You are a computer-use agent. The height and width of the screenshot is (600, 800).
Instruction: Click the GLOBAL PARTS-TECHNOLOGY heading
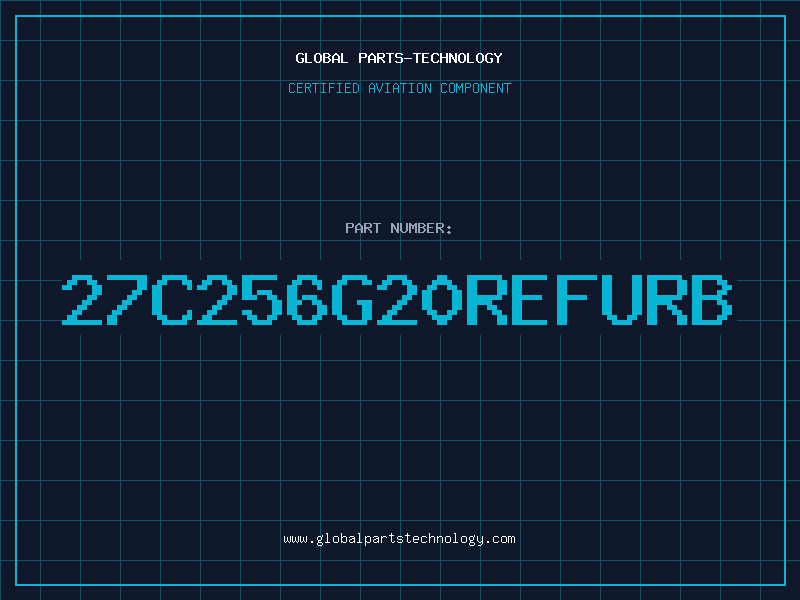pos(399,58)
